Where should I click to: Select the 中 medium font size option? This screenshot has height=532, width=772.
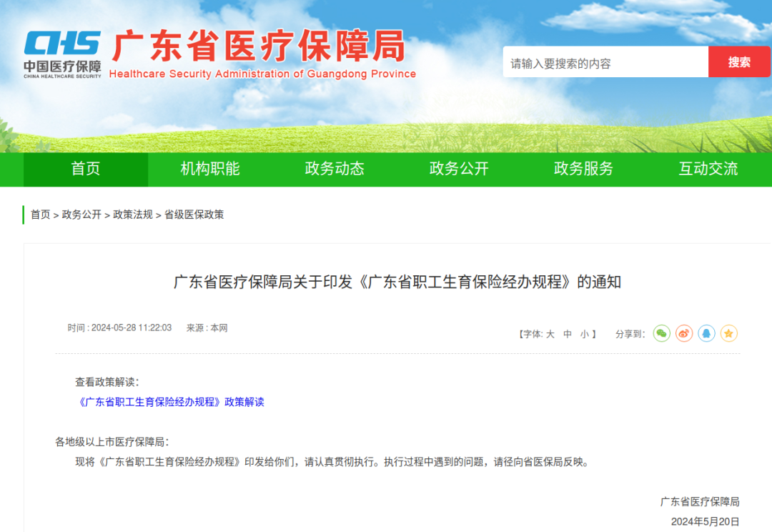[567, 333]
